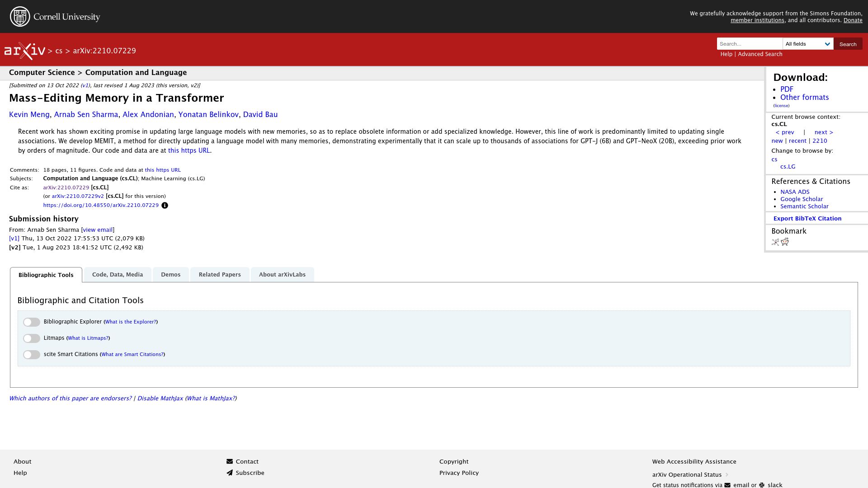Enable the Bibliographic Explorer toggle

32,322
